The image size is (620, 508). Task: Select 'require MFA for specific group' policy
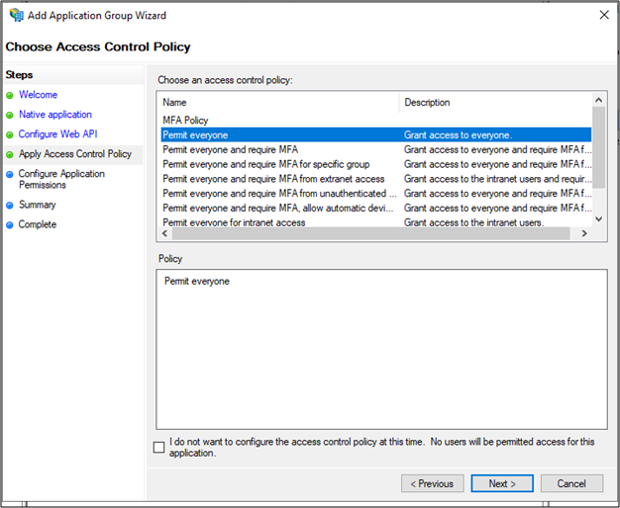[376, 164]
